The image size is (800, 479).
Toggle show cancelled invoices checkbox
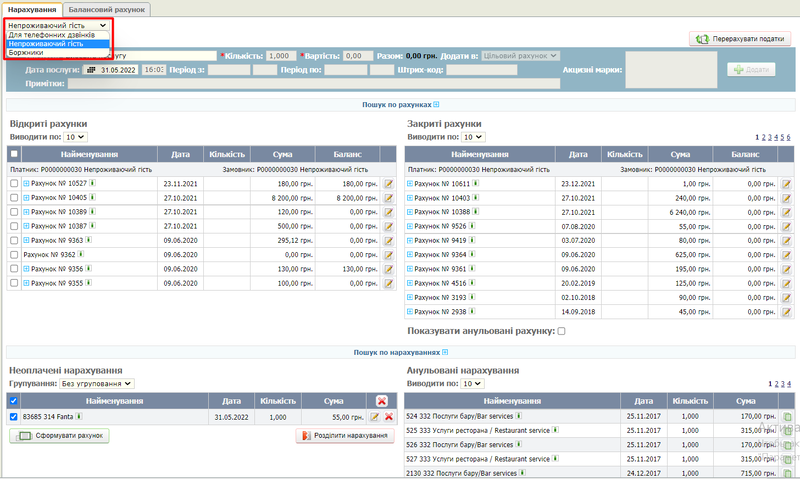(561, 331)
